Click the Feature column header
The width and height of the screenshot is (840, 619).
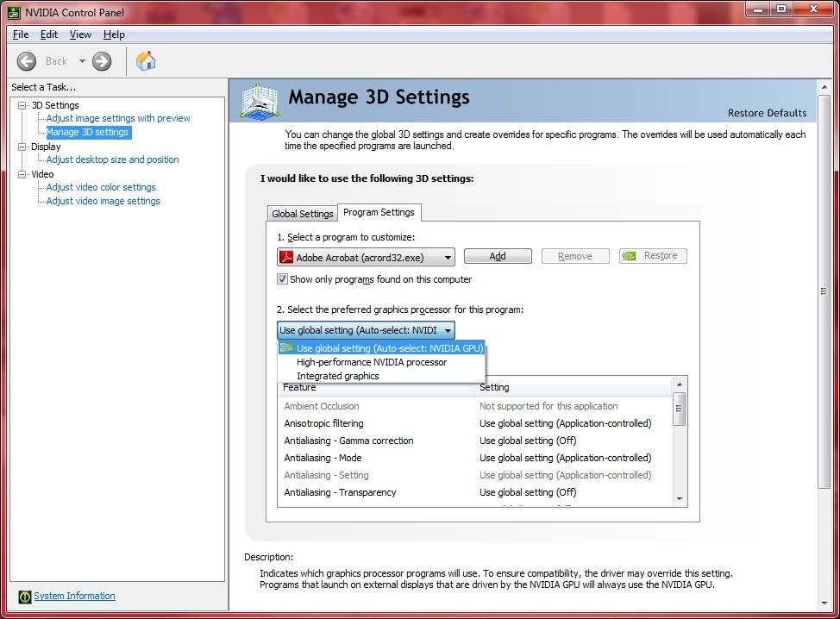click(x=376, y=387)
